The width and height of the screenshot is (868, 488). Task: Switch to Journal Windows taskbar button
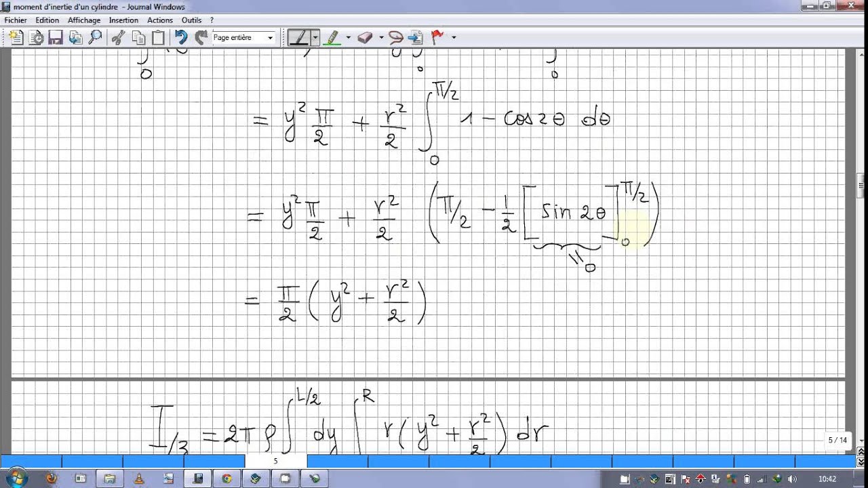198,479
